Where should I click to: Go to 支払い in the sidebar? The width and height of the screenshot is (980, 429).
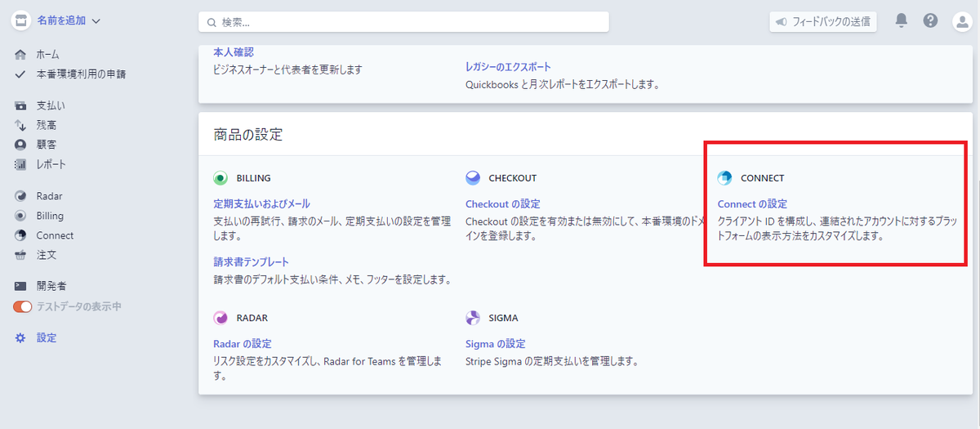[51, 106]
